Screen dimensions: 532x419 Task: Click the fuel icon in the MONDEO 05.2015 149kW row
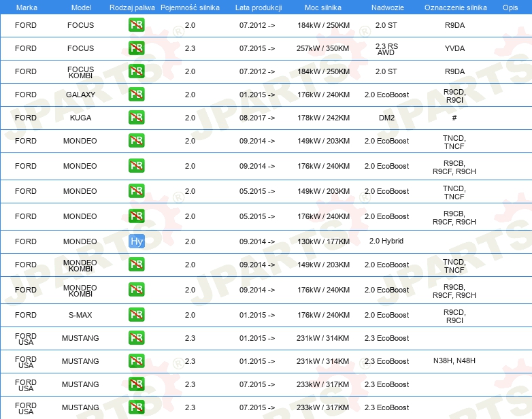tap(136, 191)
